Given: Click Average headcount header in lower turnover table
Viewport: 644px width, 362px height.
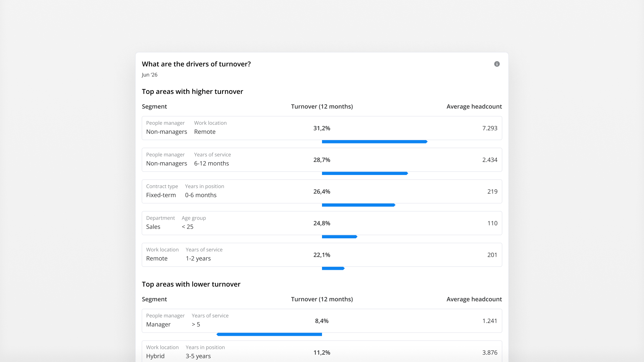Looking at the screenshot, I should (x=474, y=299).
